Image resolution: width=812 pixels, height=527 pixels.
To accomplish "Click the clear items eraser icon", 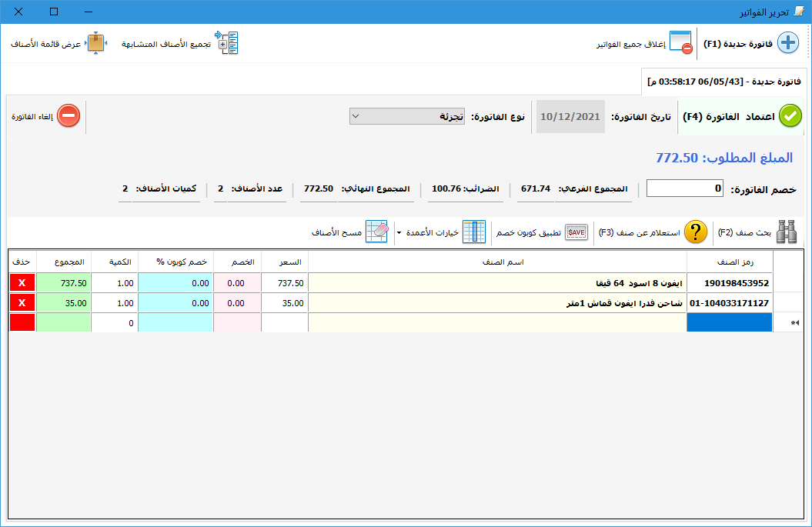I will (376, 232).
